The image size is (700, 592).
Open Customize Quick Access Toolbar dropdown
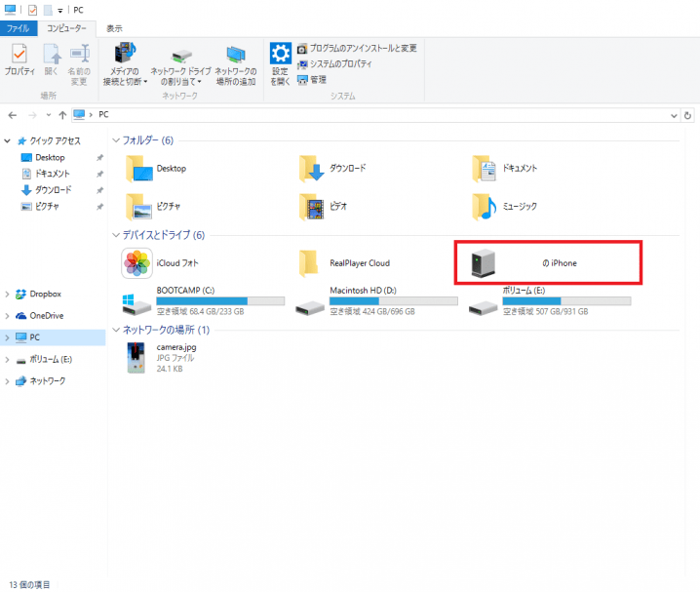(x=60, y=11)
